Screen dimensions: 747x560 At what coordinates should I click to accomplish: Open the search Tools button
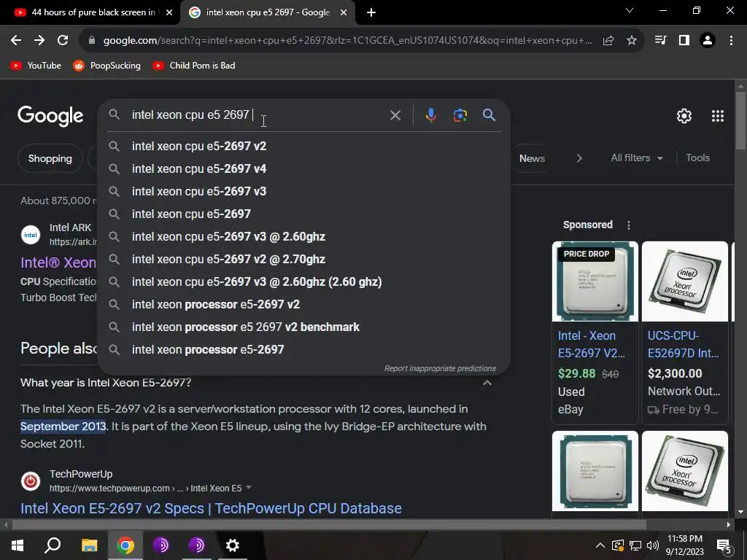pyautogui.click(x=697, y=158)
